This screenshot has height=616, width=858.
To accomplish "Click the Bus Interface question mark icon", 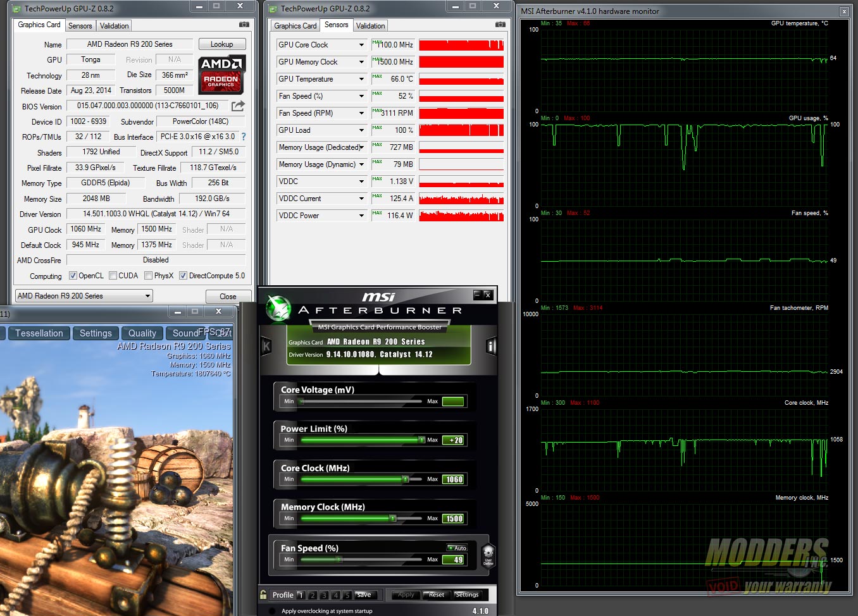I will [x=244, y=137].
